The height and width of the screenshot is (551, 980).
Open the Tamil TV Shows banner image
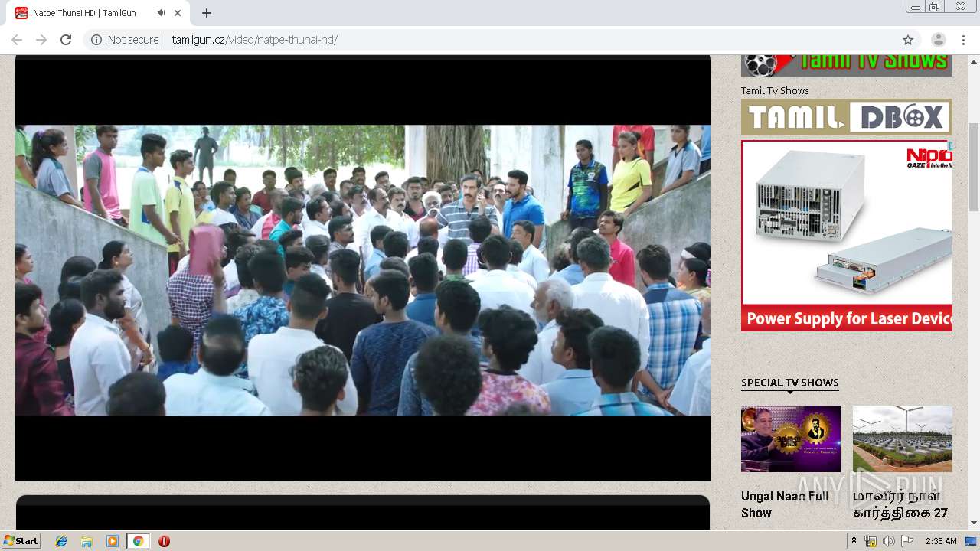(847, 65)
